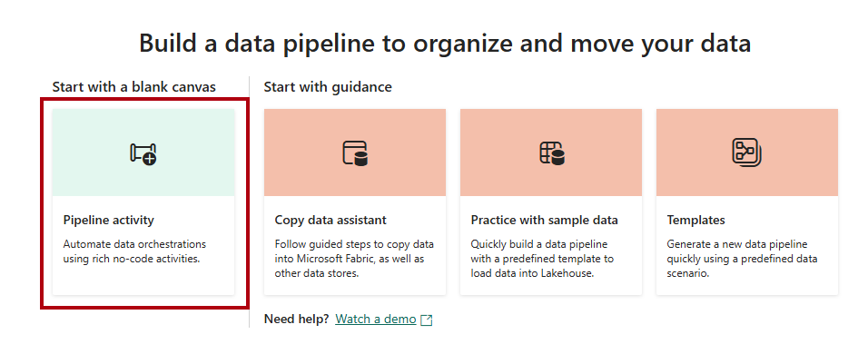Click the 'Start with guidance' section label

tap(328, 87)
